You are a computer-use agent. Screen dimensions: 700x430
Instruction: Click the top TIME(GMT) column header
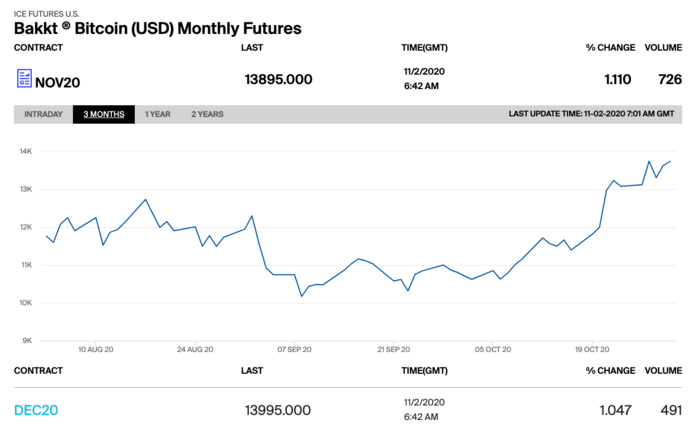(x=424, y=48)
